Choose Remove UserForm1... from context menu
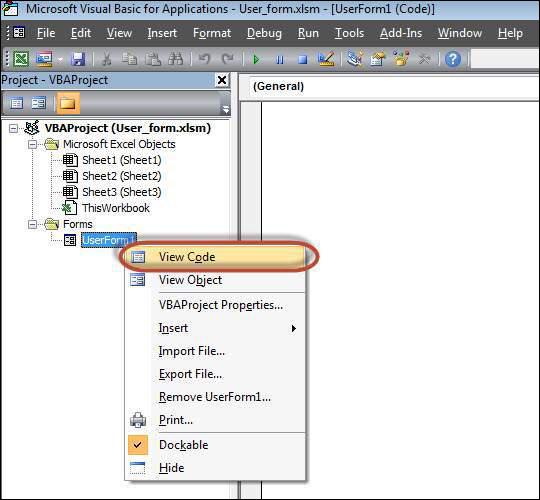540x500 pixels. click(215, 397)
